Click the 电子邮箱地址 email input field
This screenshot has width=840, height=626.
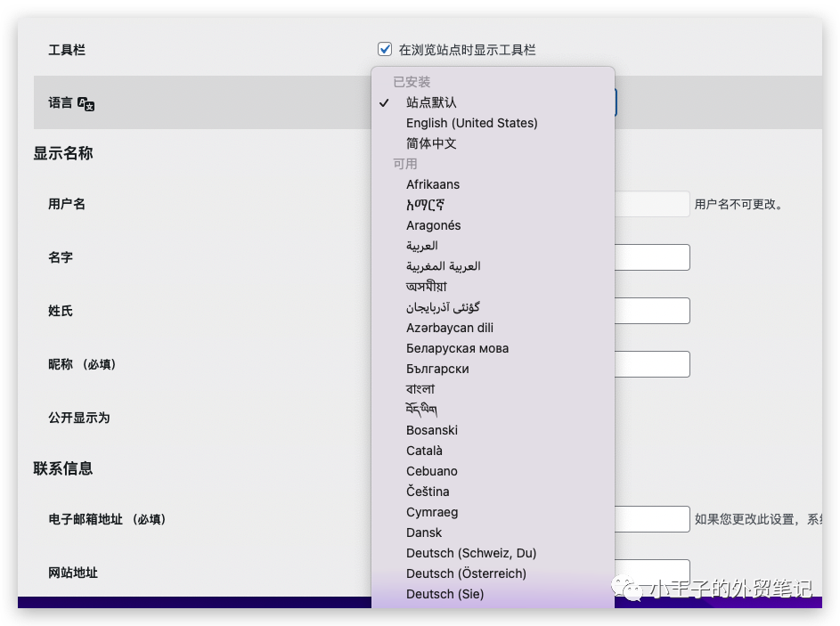coord(652,519)
